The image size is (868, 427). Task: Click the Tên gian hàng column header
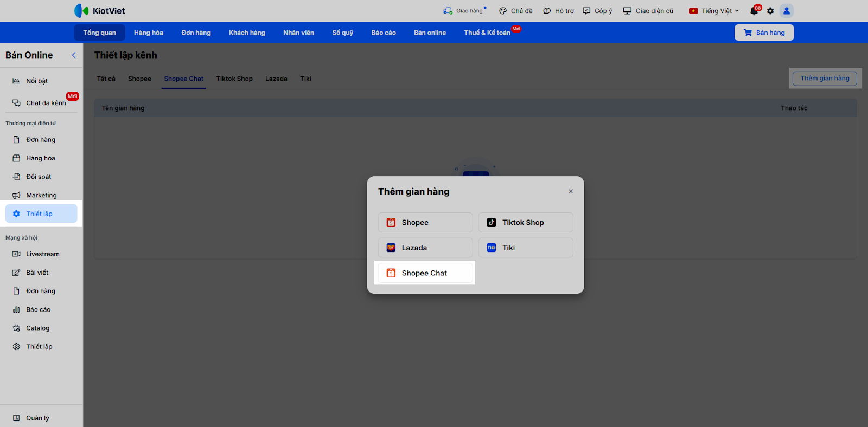[x=123, y=108]
